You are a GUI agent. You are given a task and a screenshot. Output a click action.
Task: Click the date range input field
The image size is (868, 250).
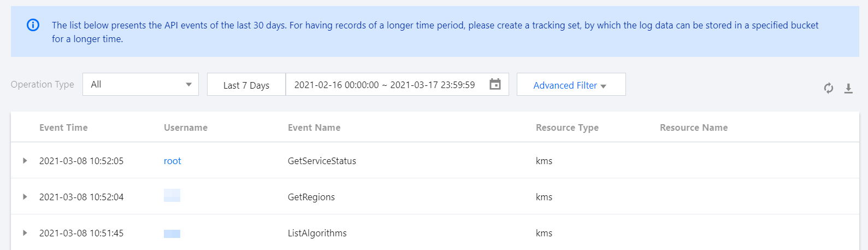[385, 85]
